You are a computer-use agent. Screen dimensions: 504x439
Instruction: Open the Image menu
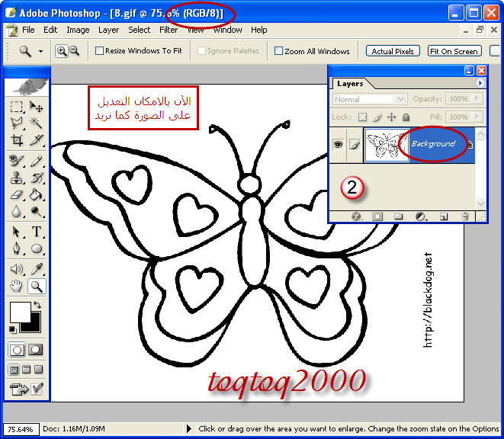78,30
